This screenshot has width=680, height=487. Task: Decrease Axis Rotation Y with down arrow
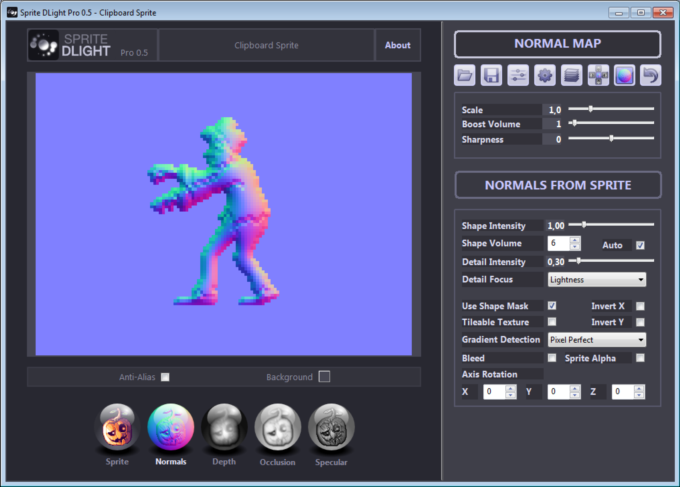point(575,395)
